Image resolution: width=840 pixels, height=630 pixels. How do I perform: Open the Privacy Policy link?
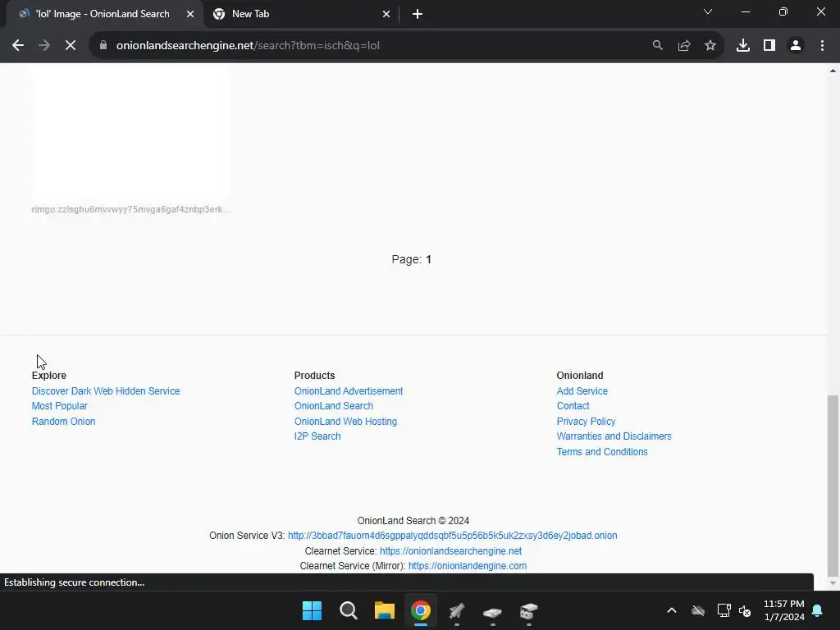pos(586,422)
